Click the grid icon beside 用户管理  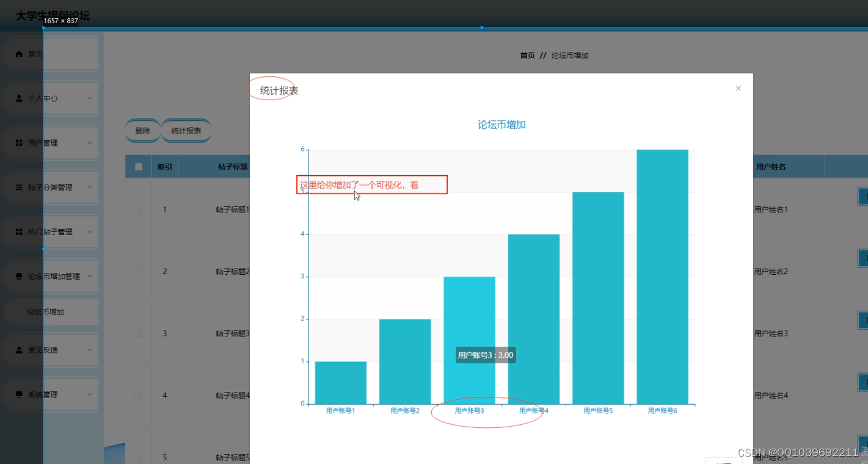click(19, 143)
